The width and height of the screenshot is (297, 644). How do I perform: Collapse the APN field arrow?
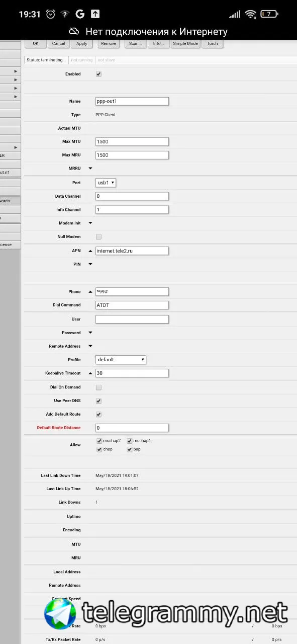[90, 251]
